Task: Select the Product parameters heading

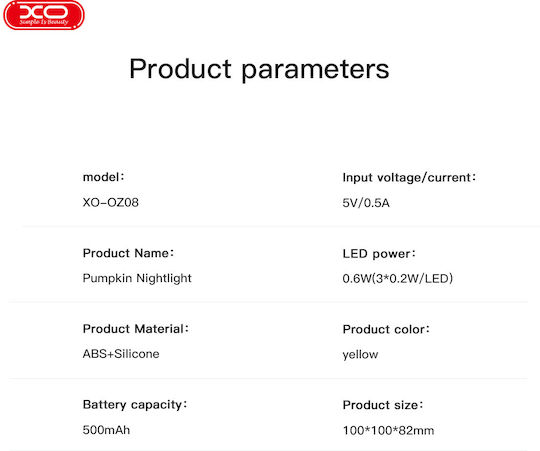Action: (x=259, y=70)
